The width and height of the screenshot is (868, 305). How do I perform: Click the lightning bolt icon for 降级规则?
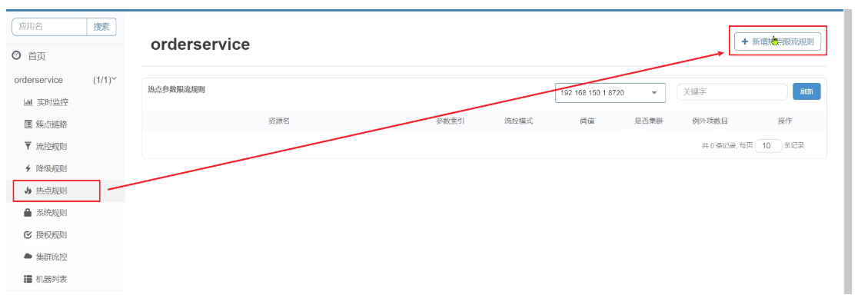[x=28, y=169]
